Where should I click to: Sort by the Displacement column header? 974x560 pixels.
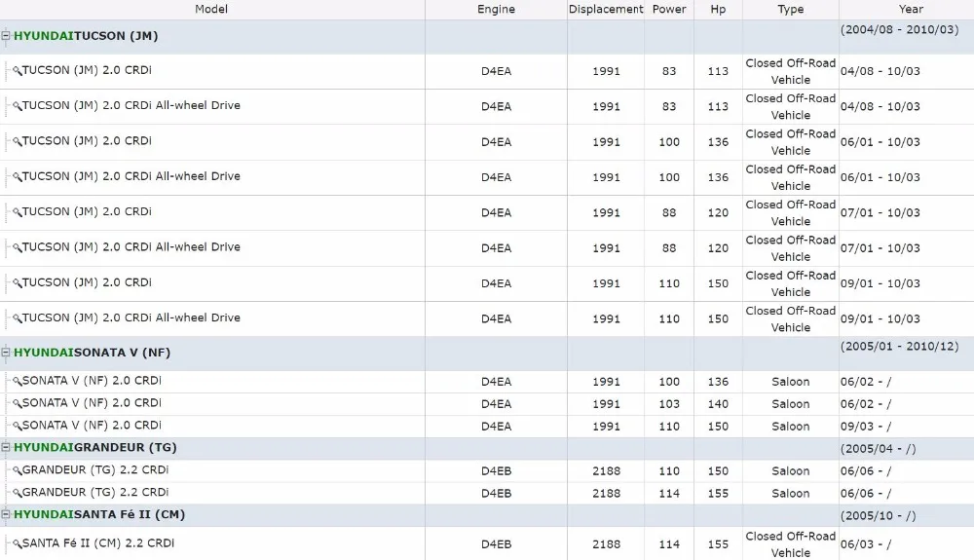pyautogui.click(x=606, y=10)
